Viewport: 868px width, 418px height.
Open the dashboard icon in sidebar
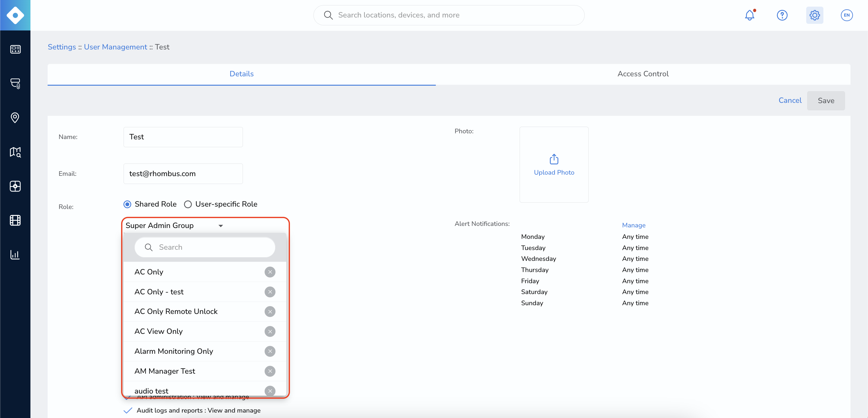tap(15, 49)
